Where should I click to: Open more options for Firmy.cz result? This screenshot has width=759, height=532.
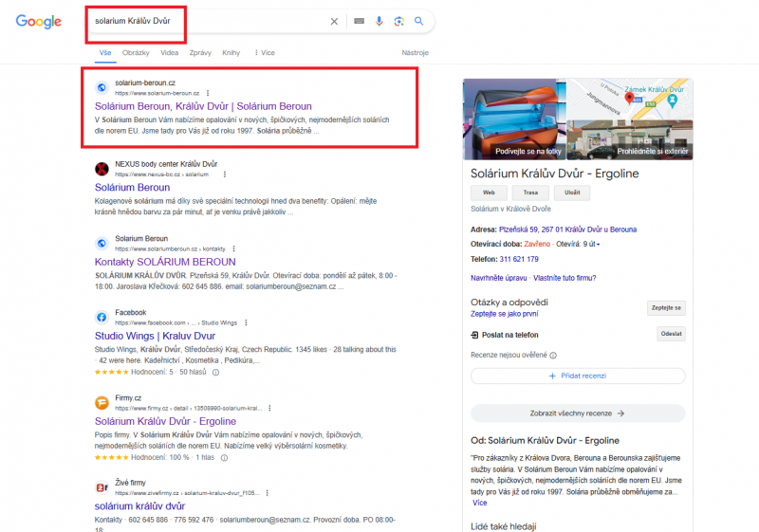click(x=269, y=408)
